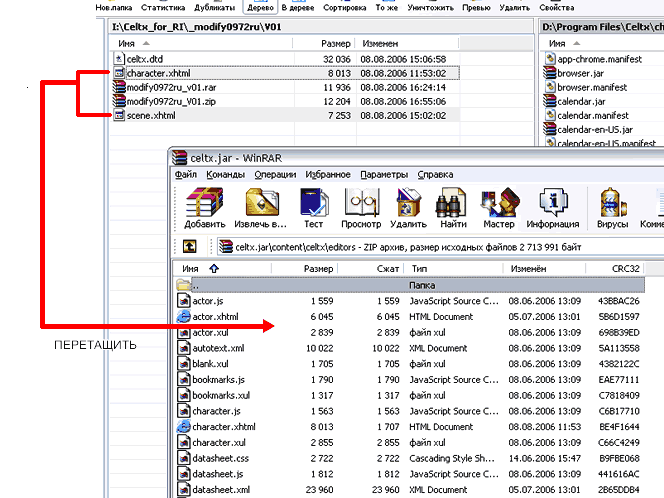Select the datasheet.xml row
The width and height of the screenshot is (664, 498).
pos(410,490)
